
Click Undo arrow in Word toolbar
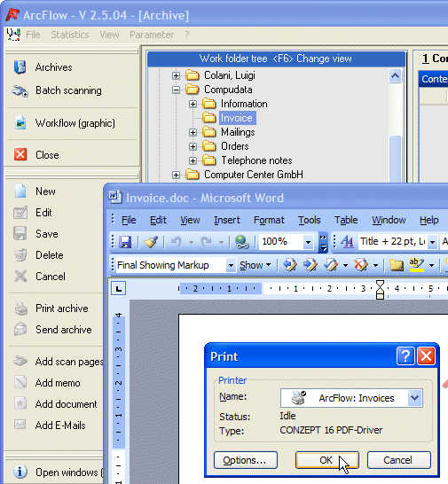point(177,242)
